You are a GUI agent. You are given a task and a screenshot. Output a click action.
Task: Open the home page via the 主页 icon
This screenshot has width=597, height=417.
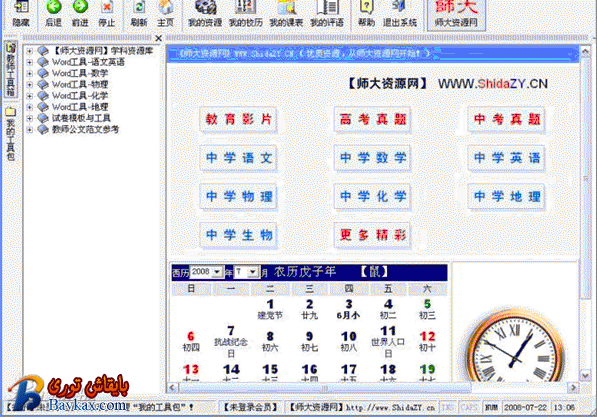click(x=166, y=13)
